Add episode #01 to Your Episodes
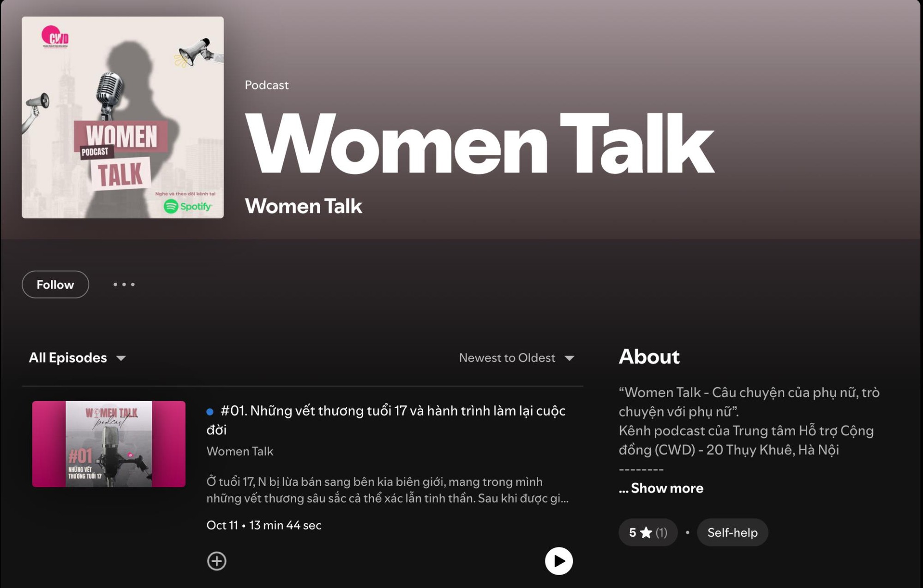 tap(216, 561)
